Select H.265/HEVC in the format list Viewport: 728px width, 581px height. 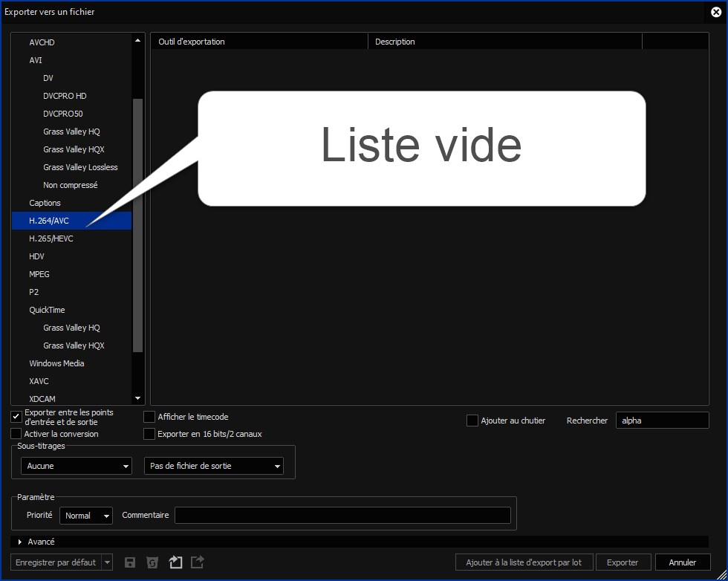tap(51, 238)
